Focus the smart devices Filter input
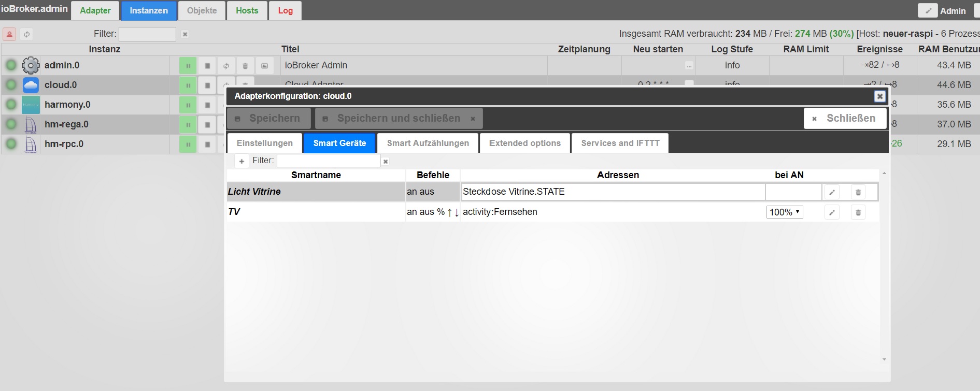Image resolution: width=980 pixels, height=391 pixels. click(329, 161)
